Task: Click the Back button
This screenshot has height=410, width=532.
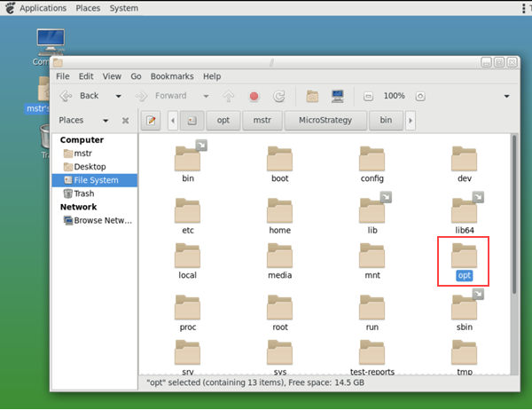Action: pyautogui.click(x=80, y=96)
